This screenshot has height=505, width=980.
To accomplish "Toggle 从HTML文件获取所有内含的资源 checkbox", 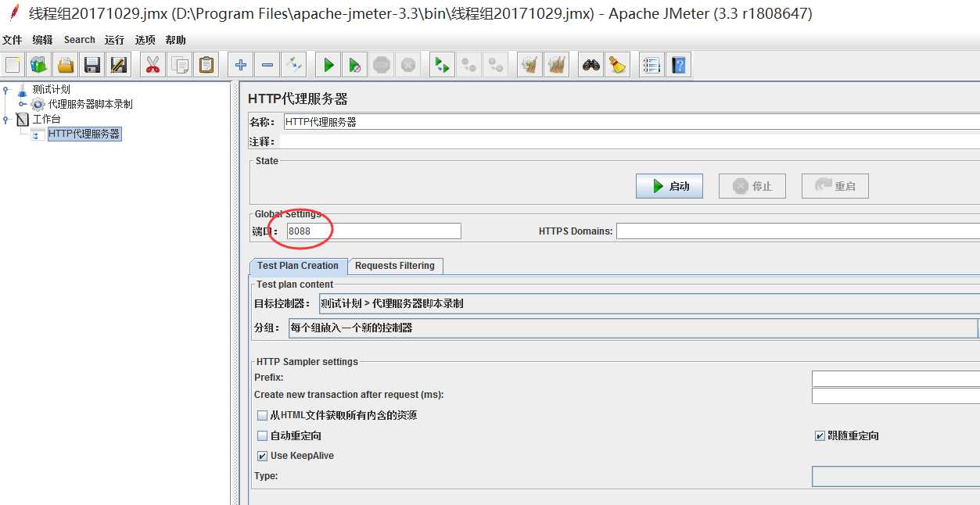I will point(262,415).
